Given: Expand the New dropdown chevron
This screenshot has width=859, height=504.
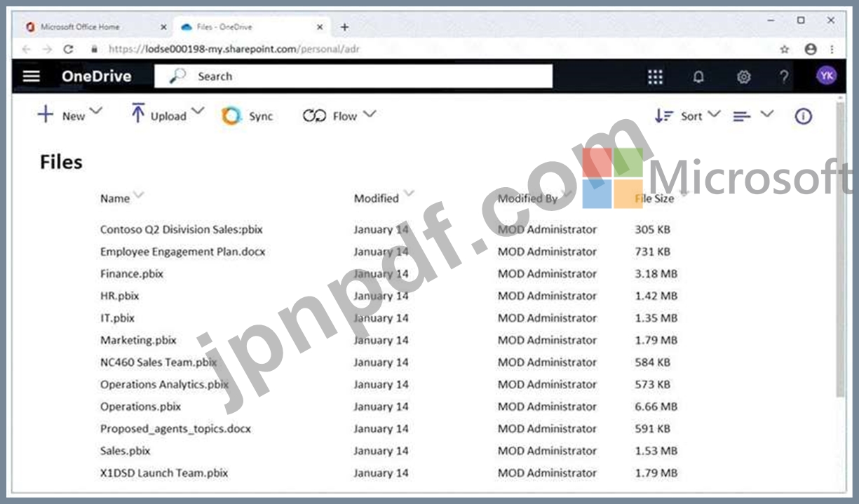Looking at the screenshot, I should click(x=96, y=111).
